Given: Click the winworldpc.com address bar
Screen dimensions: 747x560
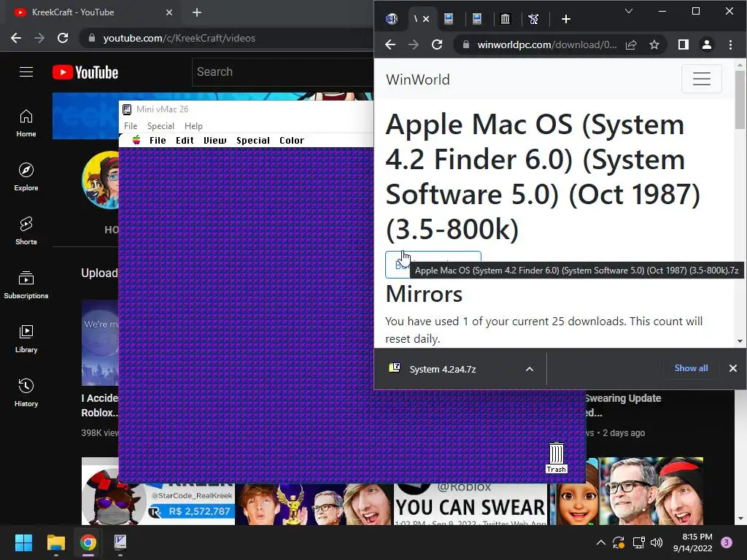Looking at the screenshot, I should click(x=546, y=44).
